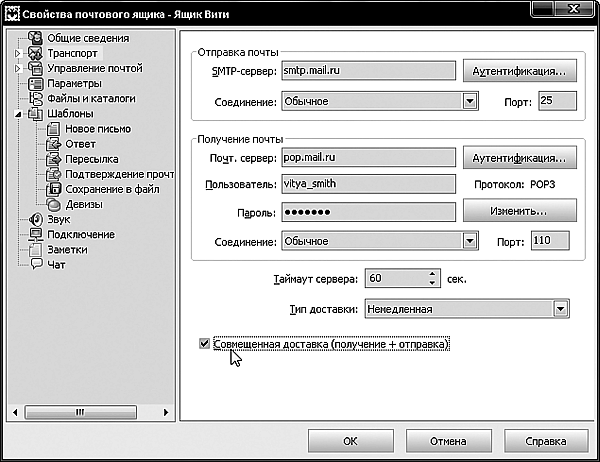Image resolution: width=600 pixels, height=462 pixels.
Task: Expand the Управление почтой tree node
Action: click(x=17, y=68)
